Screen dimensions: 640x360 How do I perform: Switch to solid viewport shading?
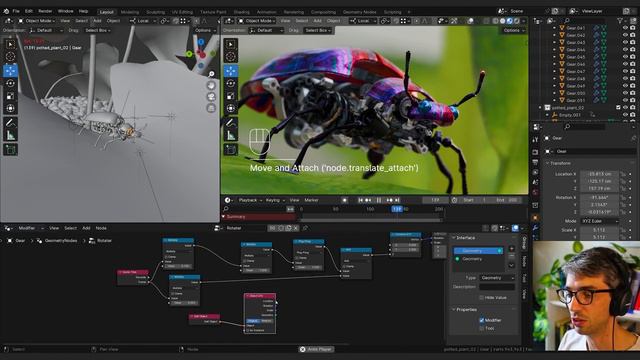coord(502,21)
